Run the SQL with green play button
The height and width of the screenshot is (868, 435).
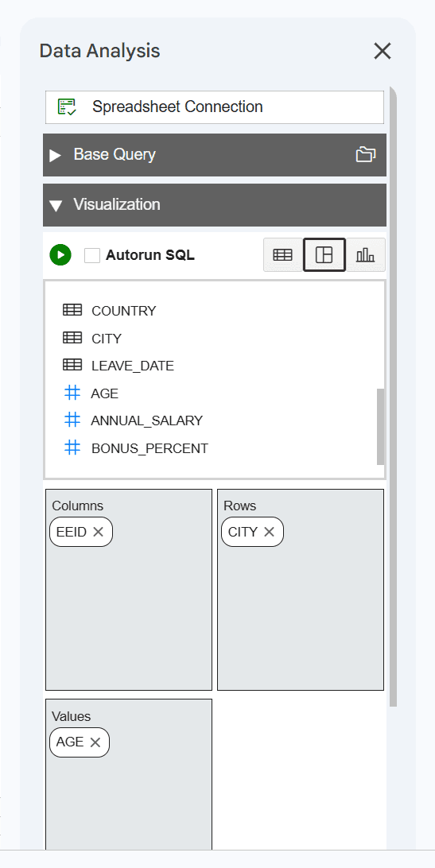(x=60, y=254)
